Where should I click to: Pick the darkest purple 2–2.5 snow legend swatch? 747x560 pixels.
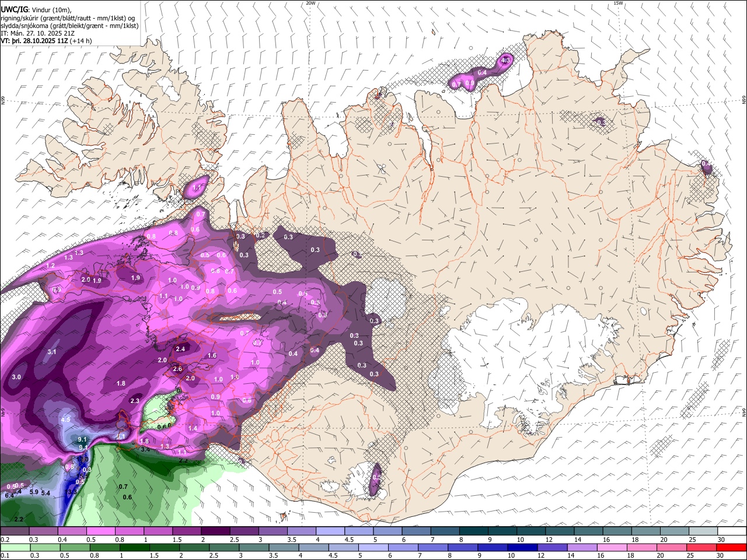pyautogui.click(x=215, y=531)
